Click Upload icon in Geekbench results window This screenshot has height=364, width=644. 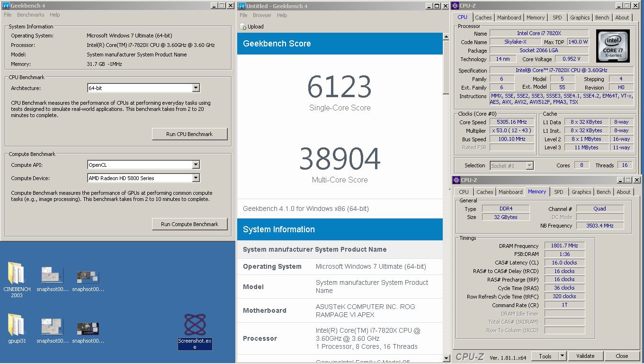pyautogui.click(x=243, y=27)
